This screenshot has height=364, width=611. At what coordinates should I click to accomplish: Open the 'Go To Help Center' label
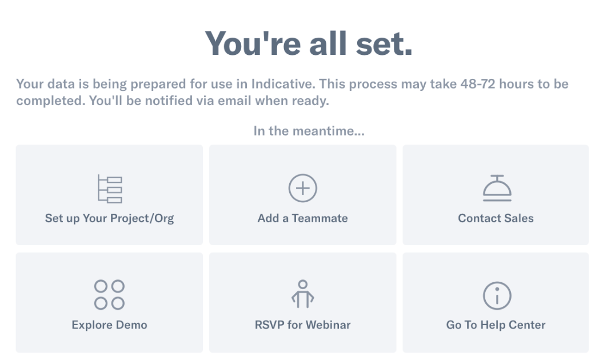(496, 325)
